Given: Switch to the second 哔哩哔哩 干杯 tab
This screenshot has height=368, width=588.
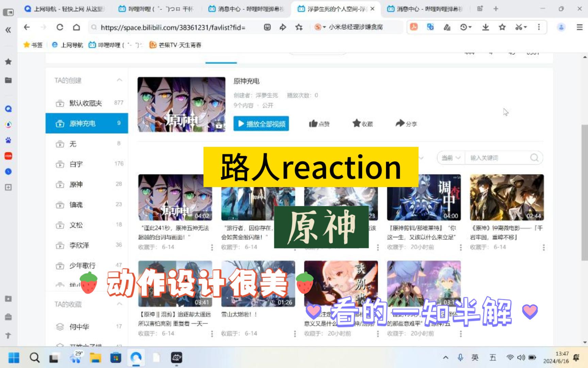Looking at the screenshot, I should 157,9.
